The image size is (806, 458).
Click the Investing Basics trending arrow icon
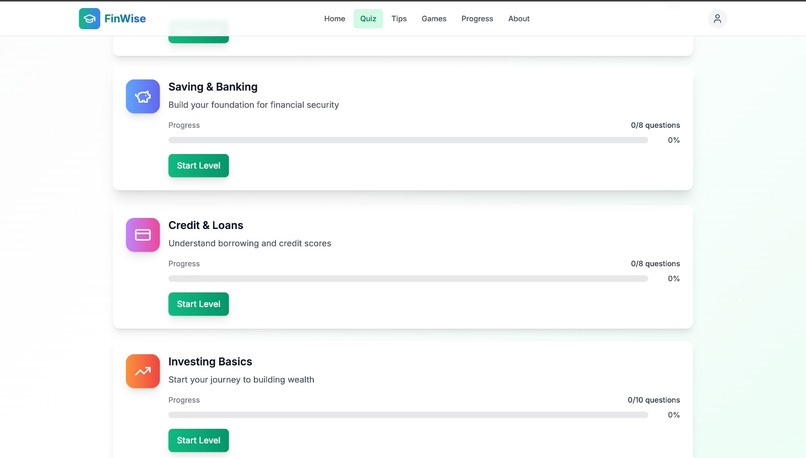tap(143, 371)
